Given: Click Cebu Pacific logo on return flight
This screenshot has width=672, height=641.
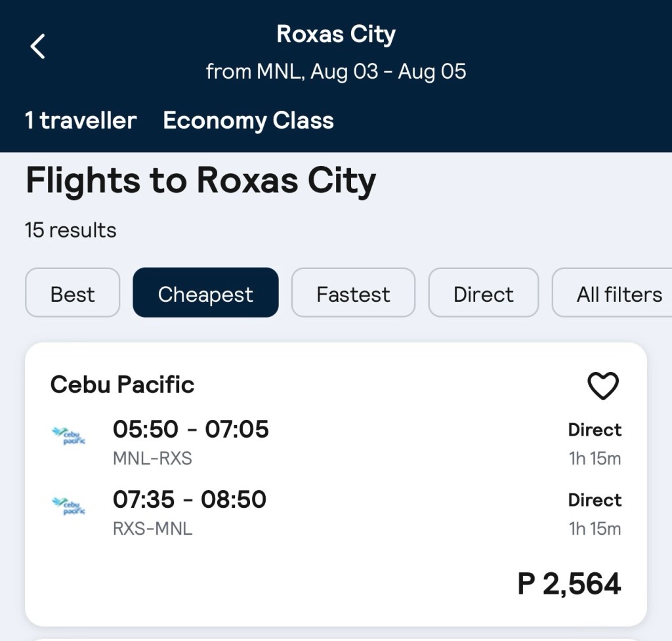Looking at the screenshot, I should point(68,506).
